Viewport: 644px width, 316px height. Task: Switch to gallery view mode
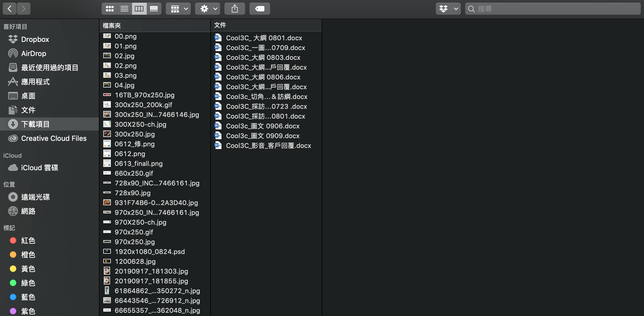pos(154,9)
